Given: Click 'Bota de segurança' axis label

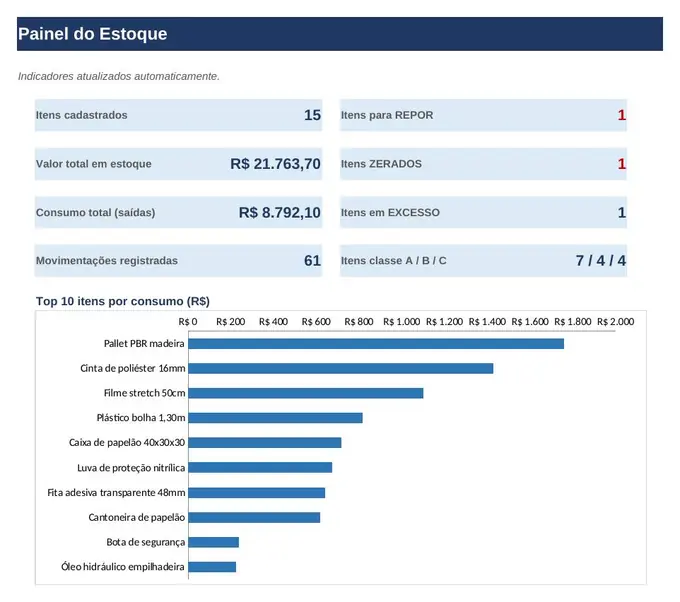Looking at the screenshot, I should pyautogui.click(x=146, y=542).
